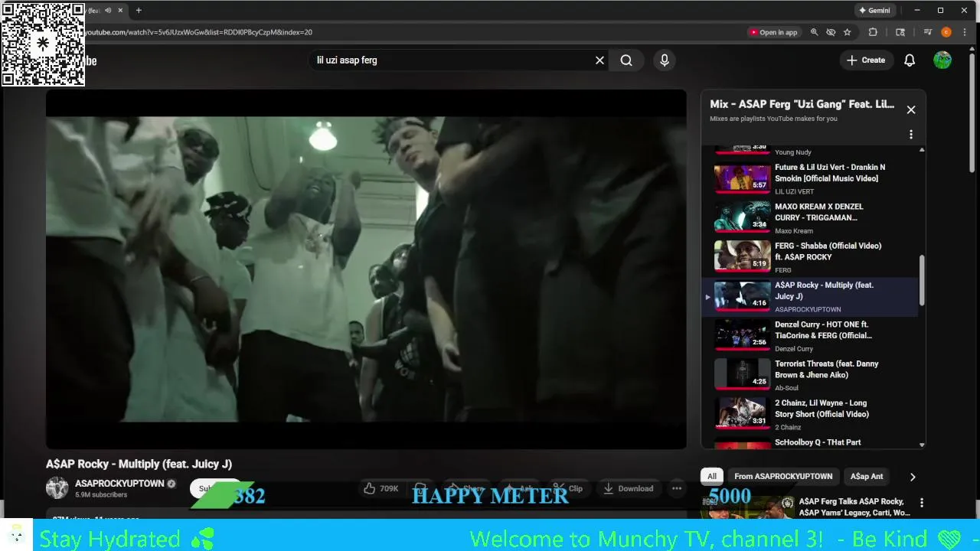Click the playlist panel scrollbar
Screen dimensions: 980x551
(x=922, y=281)
